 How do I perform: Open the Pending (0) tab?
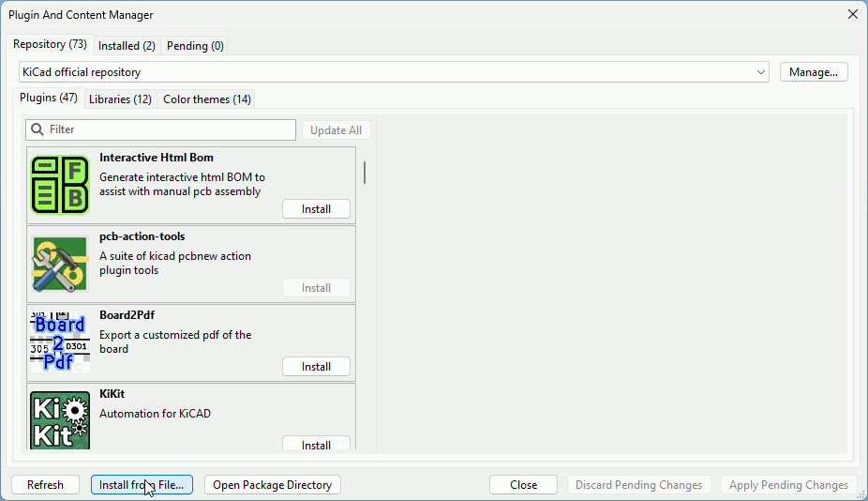click(x=195, y=45)
